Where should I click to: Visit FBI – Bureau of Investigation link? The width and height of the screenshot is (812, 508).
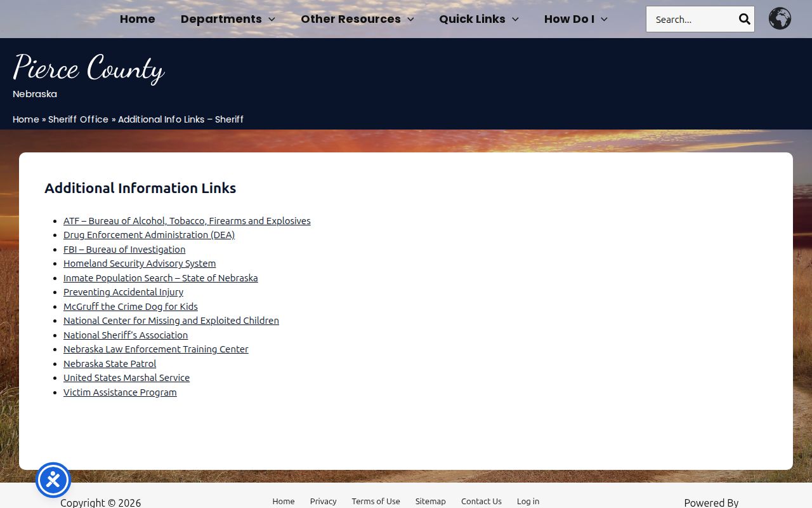[124, 250]
